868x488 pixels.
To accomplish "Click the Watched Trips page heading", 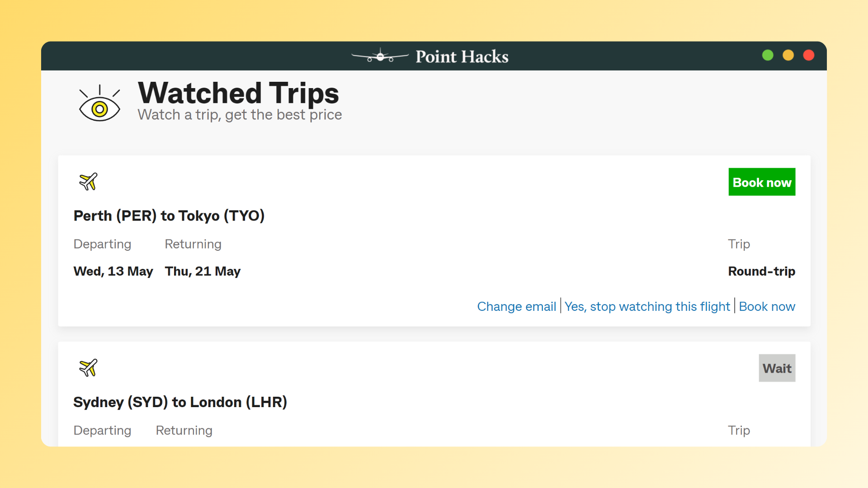I will 238,93.
